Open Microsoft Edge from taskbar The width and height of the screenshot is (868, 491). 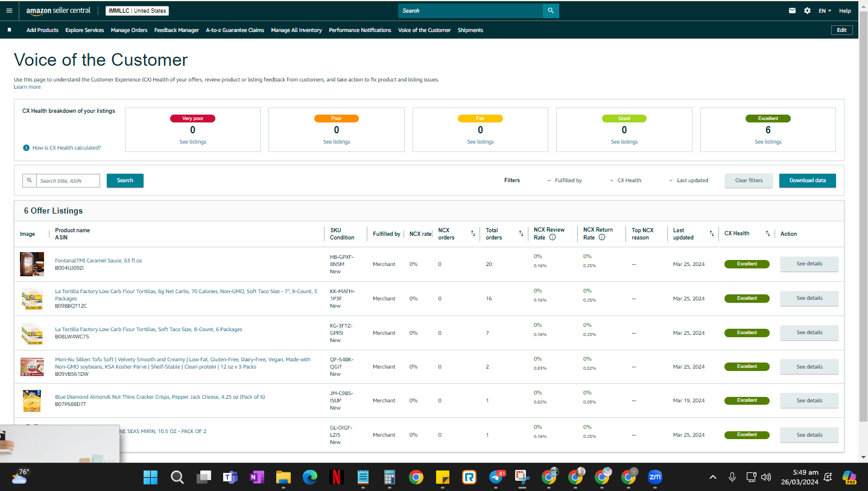pos(309,477)
